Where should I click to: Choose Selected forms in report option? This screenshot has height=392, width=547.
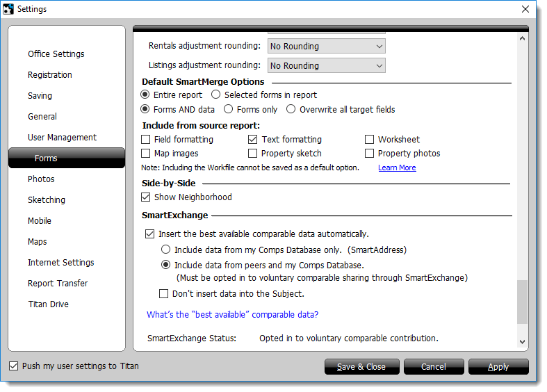[x=216, y=95]
